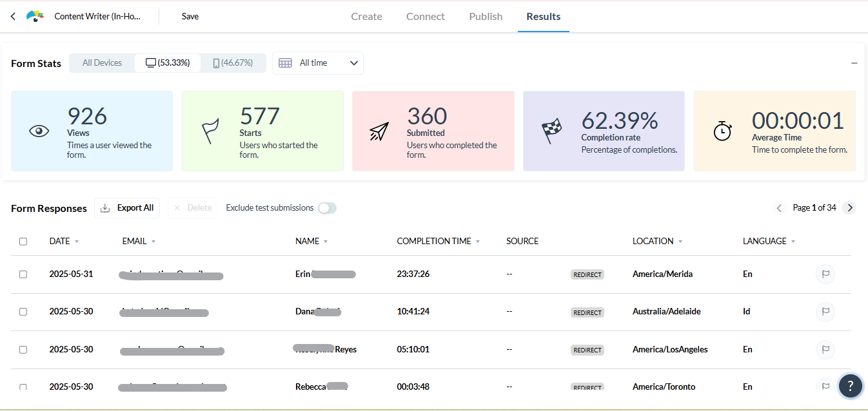The width and height of the screenshot is (868, 411).
Task: Select the desktop device filter icon
Action: pos(151,62)
